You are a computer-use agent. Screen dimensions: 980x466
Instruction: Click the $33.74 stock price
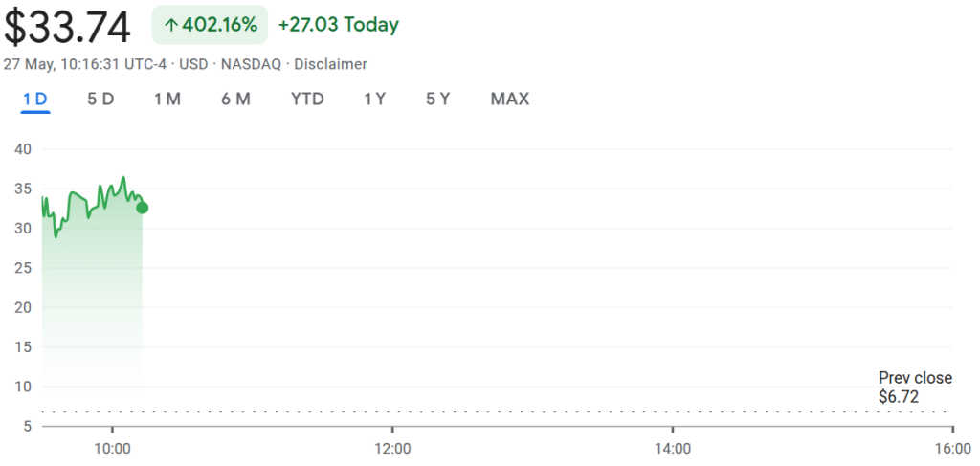point(67,27)
